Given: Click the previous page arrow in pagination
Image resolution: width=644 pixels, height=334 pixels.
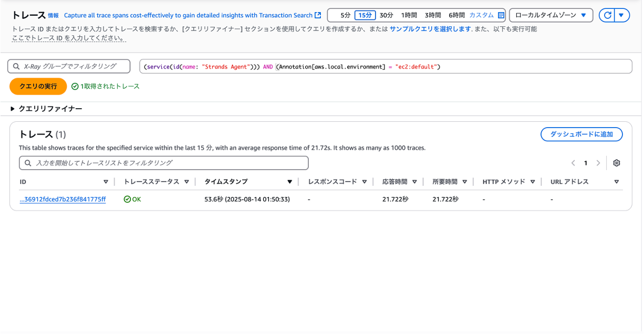Looking at the screenshot, I should coord(573,163).
